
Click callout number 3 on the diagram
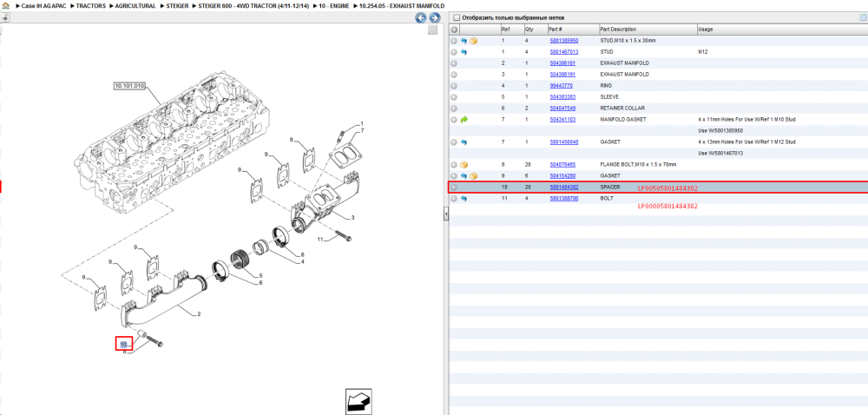[x=352, y=217]
